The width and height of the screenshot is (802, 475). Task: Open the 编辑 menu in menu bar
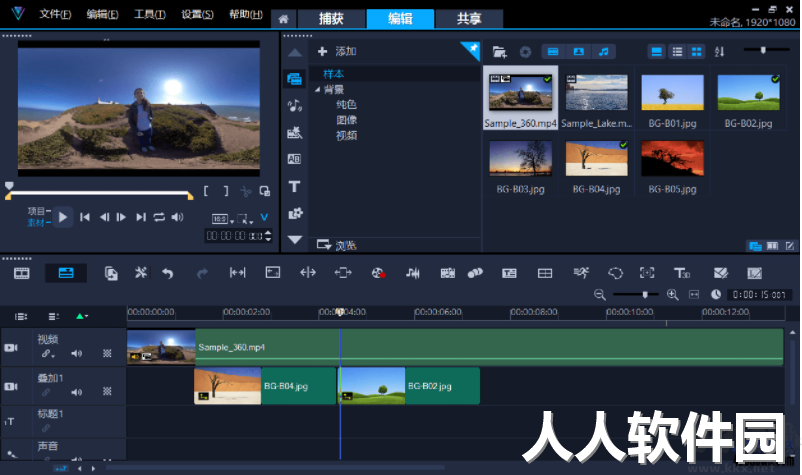click(102, 14)
